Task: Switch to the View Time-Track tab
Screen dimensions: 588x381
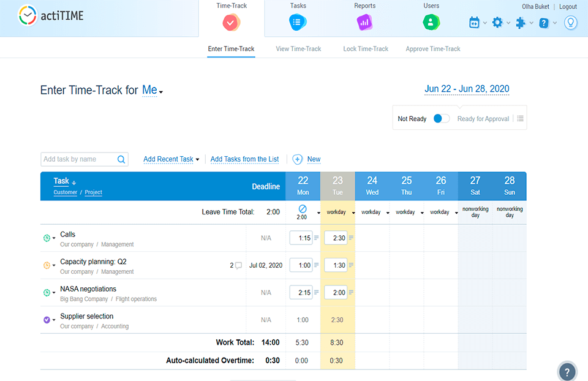Action: pyautogui.click(x=298, y=49)
